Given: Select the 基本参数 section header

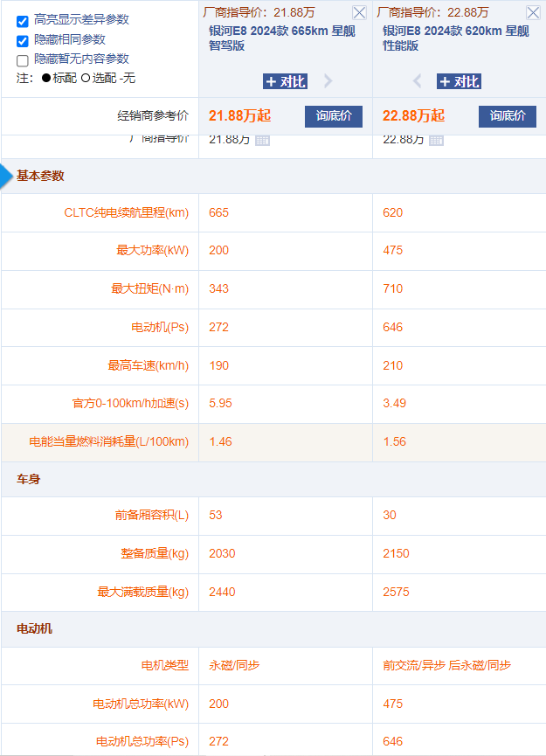Looking at the screenshot, I should (x=40, y=176).
